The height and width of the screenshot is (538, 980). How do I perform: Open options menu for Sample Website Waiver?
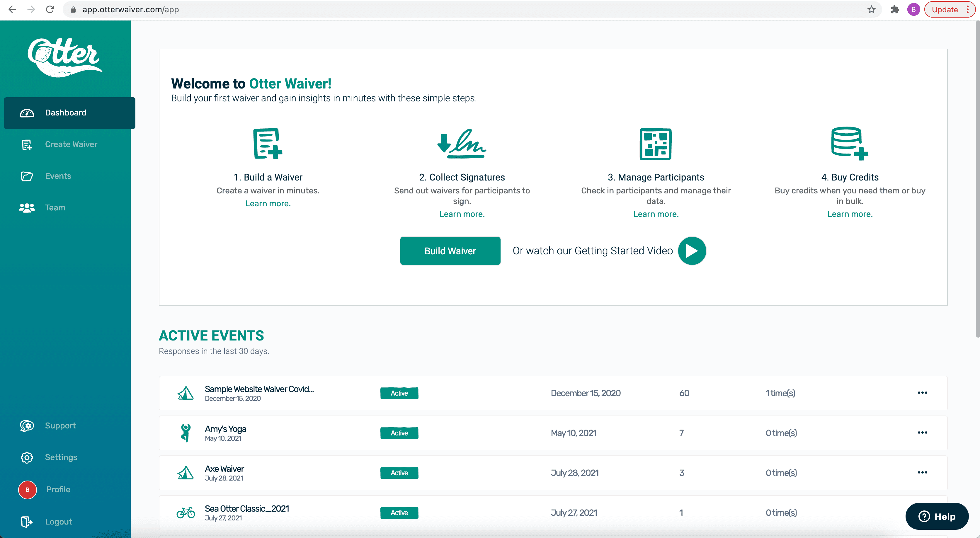point(923,393)
